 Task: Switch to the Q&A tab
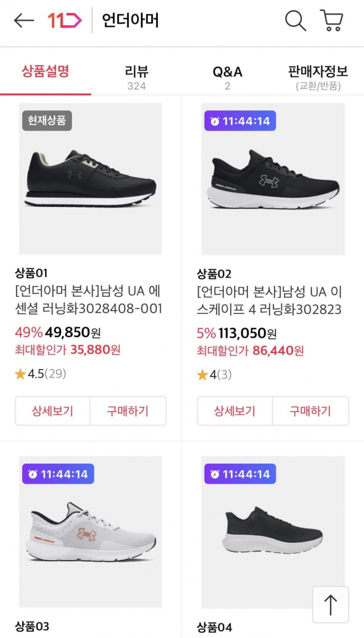[227, 76]
